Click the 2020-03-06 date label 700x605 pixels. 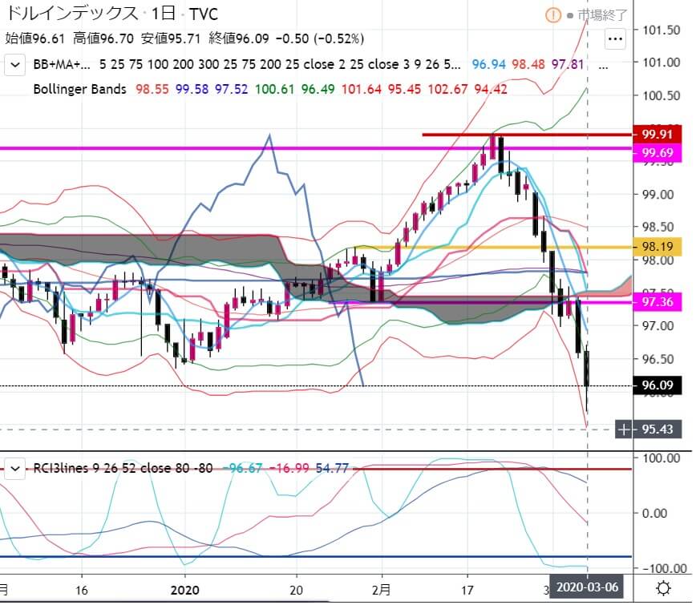[x=587, y=587]
